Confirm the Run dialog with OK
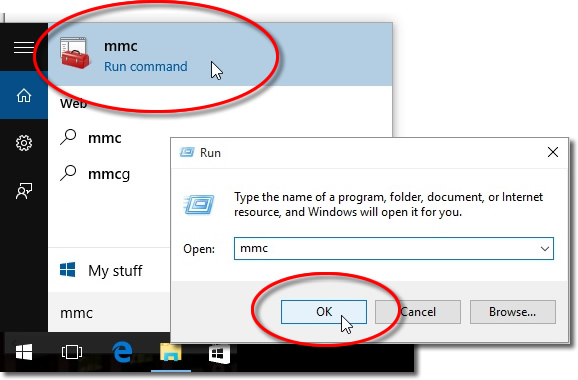 pos(324,312)
